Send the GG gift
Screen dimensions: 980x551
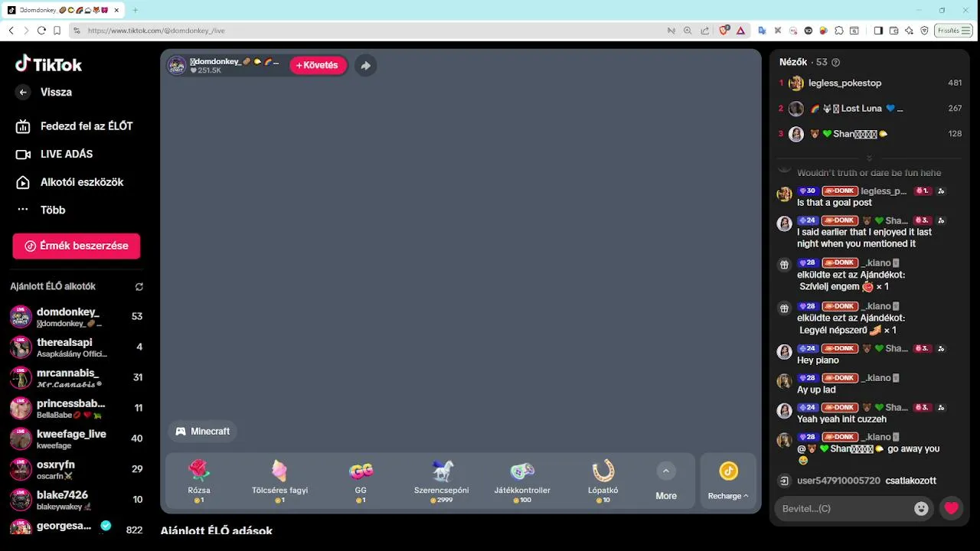coord(361,481)
